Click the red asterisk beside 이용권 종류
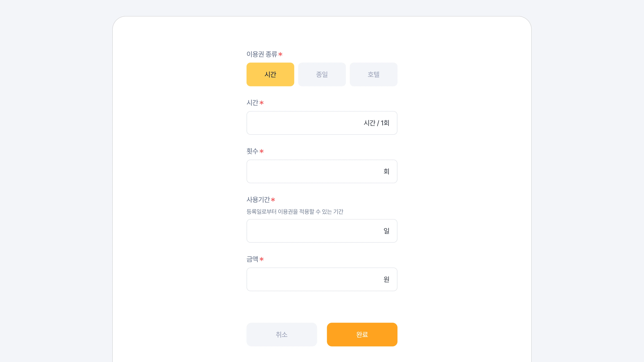 280,54
